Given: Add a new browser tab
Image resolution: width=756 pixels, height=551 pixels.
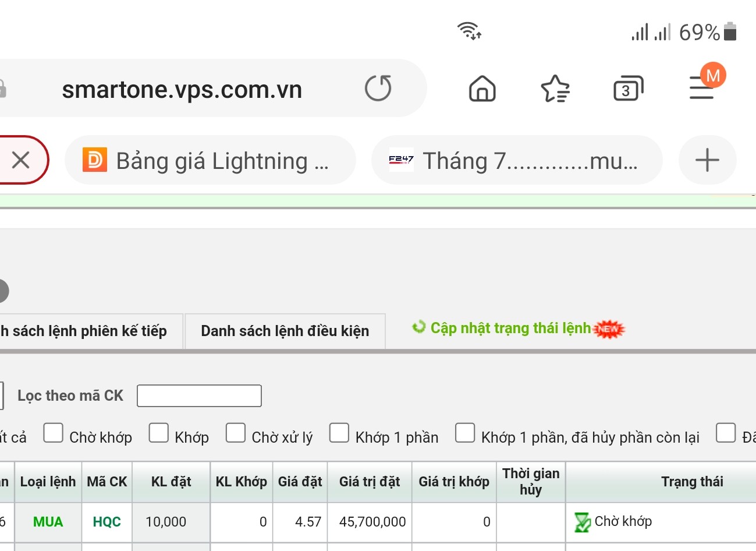Looking at the screenshot, I should [x=707, y=160].
